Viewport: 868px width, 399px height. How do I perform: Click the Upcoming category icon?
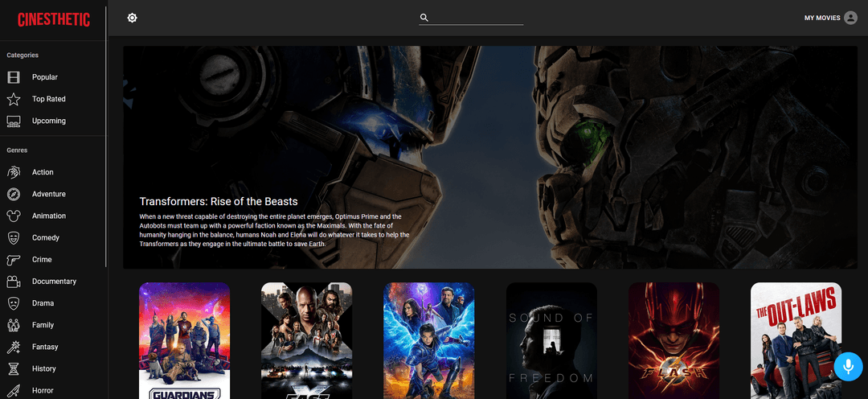[x=14, y=121]
